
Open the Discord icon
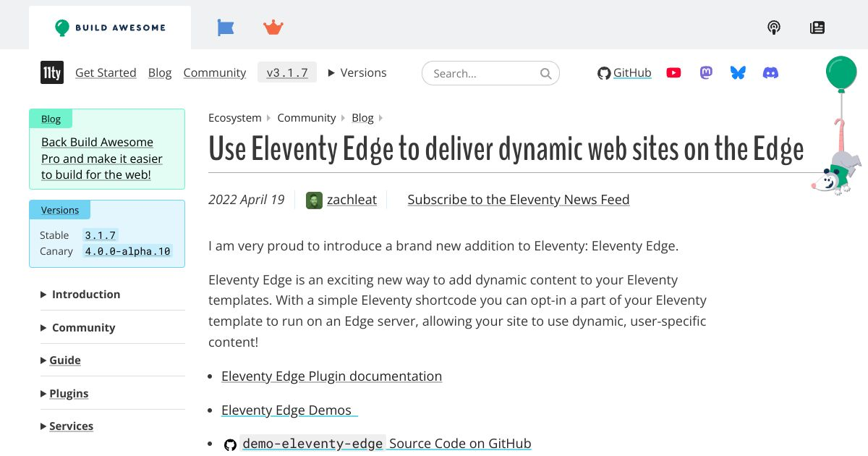pos(771,72)
